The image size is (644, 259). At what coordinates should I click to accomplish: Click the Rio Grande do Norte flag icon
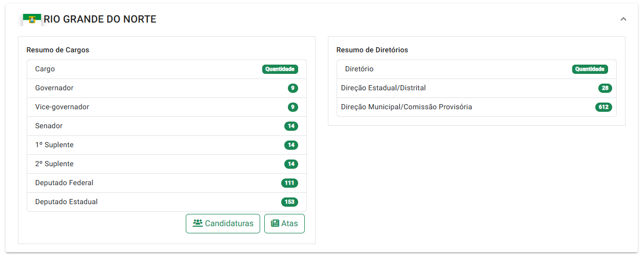(x=32, y=19)
